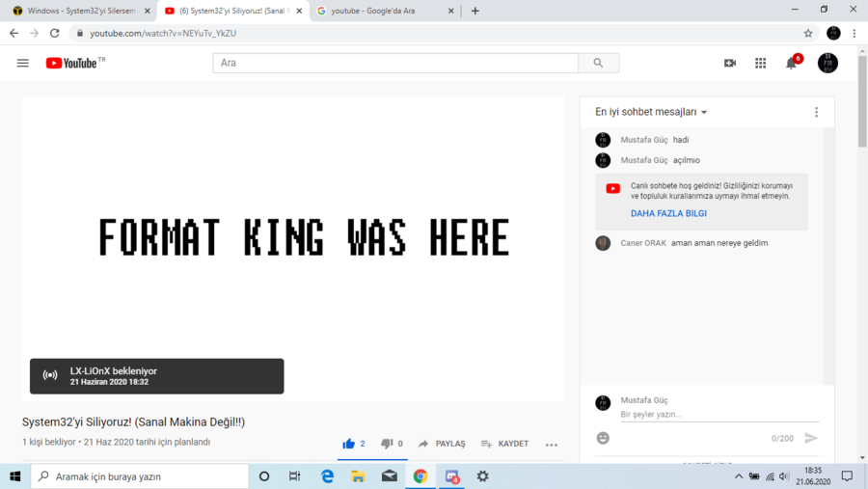
Task: Open the create video camera icon
Action: 730,63
